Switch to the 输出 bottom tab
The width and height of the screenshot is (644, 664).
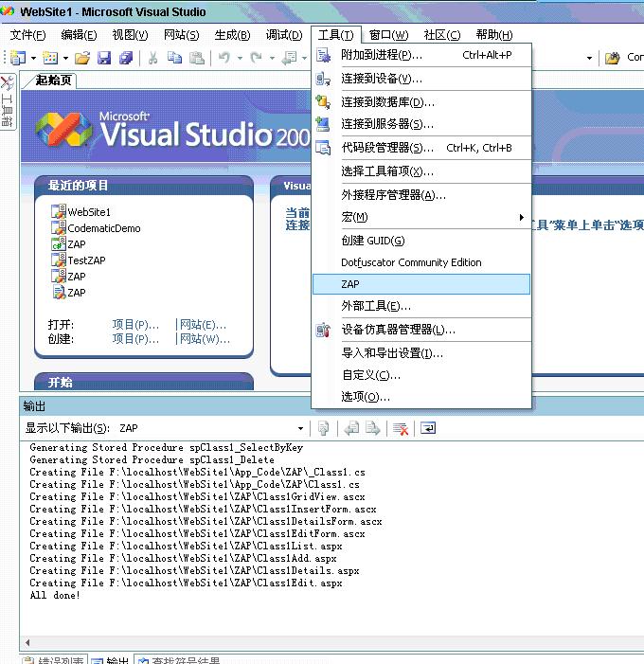[x=110, y=660]
